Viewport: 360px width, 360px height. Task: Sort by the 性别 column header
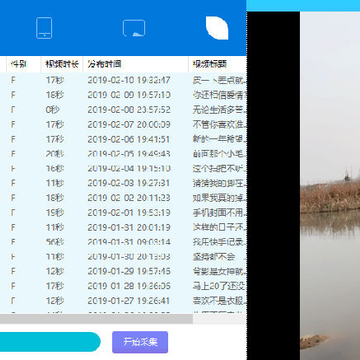tap(23, 64)
